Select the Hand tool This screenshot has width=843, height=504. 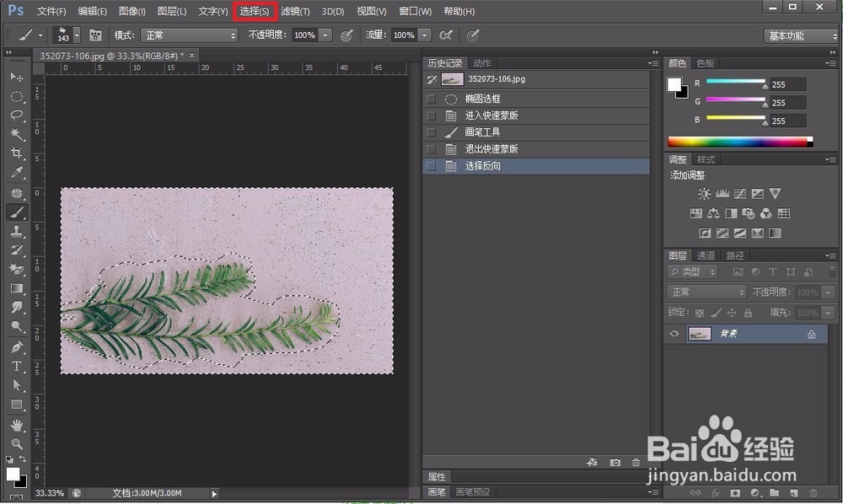pos(17,425)
